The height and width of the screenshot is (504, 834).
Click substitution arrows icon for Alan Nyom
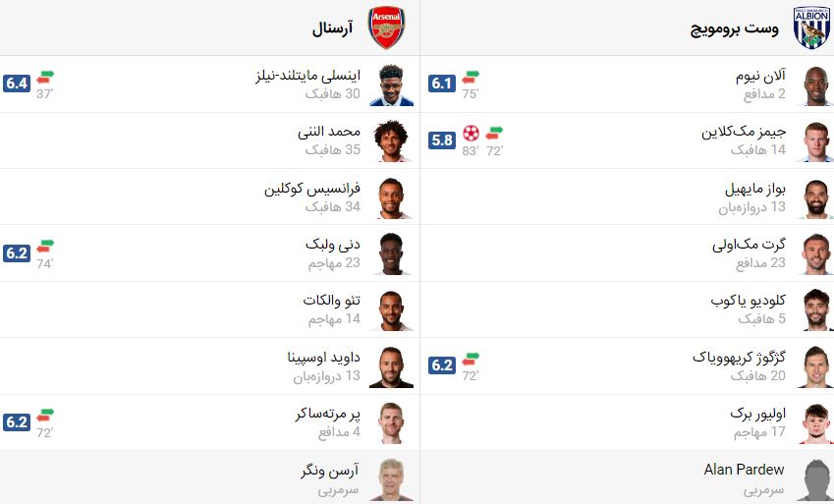pyautogui.click(x=471, y=77)
